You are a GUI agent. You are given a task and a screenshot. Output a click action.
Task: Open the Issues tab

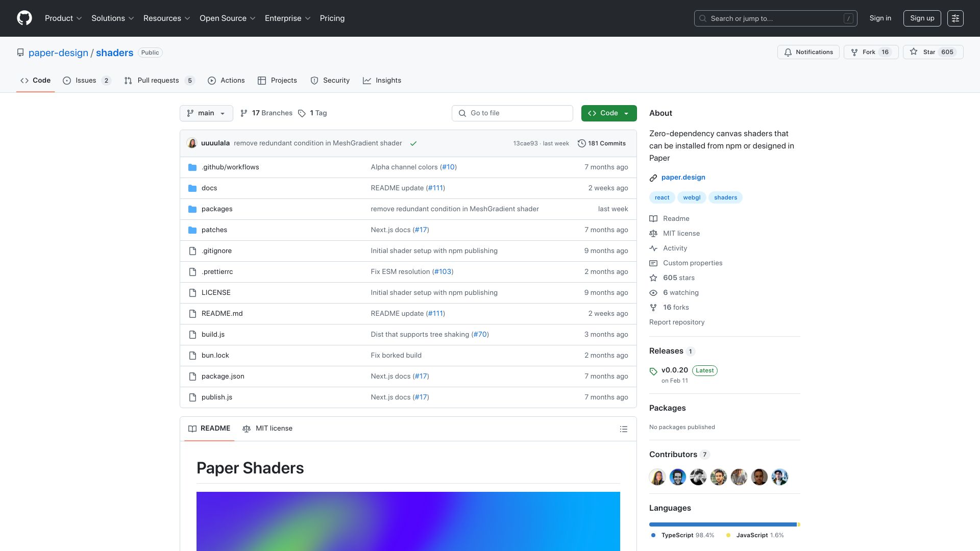86,81
